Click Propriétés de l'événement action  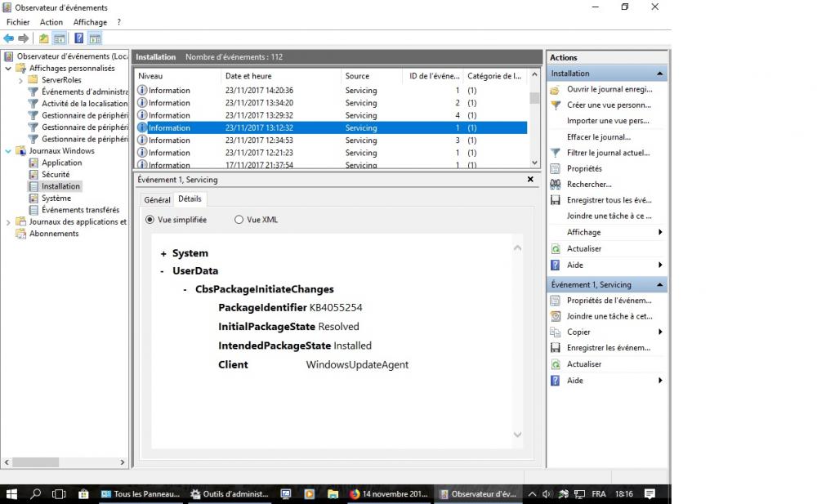(x=608, y=301)
